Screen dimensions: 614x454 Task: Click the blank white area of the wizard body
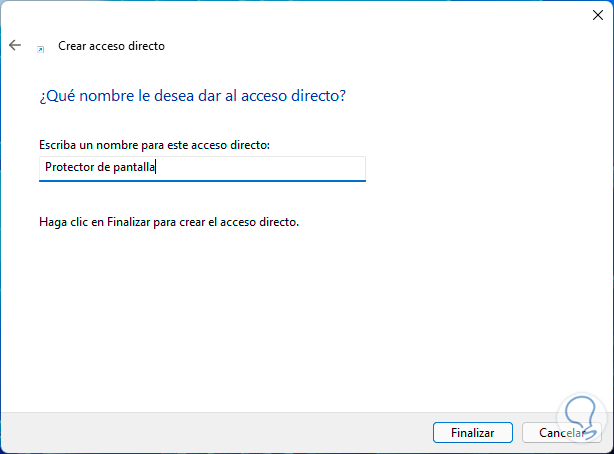point(300,320)
